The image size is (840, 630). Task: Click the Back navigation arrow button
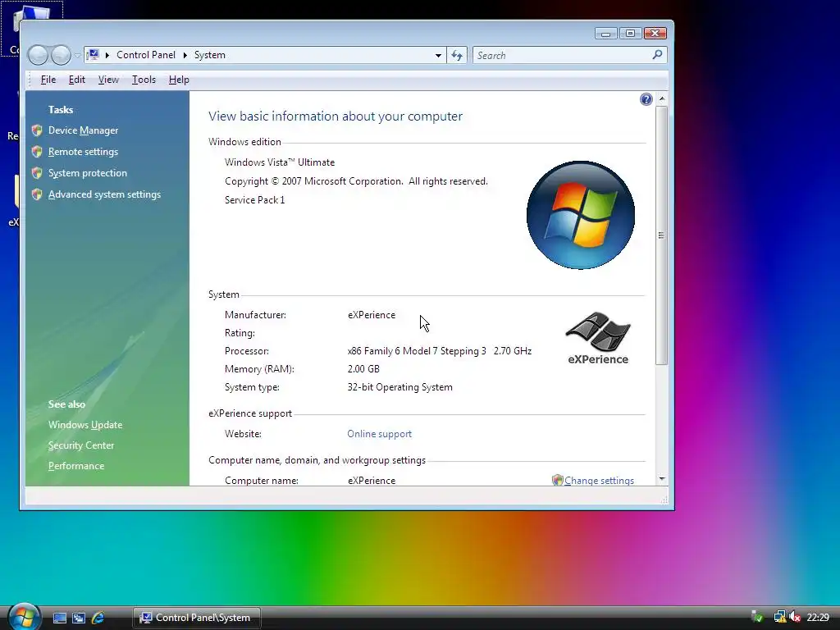click(38, 55)
